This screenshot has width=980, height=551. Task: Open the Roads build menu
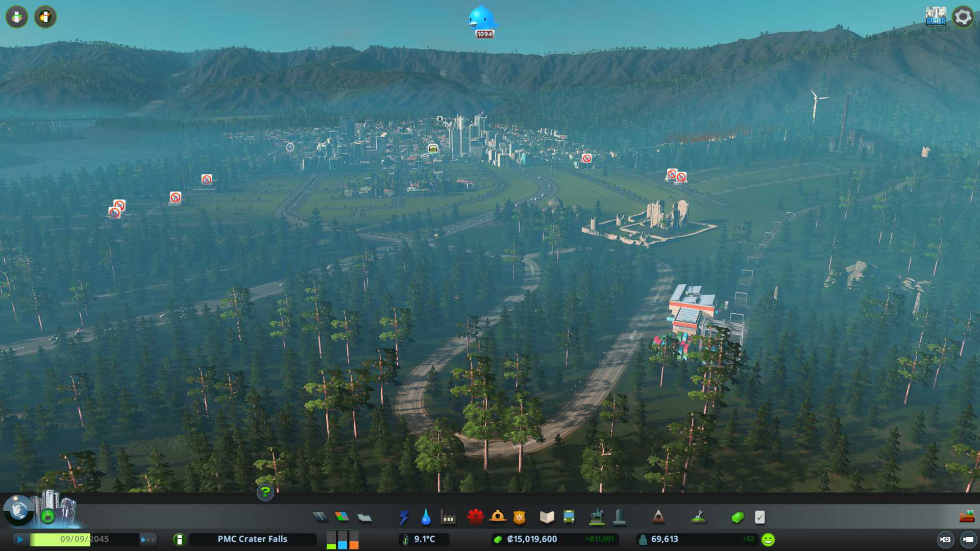(320, 517)
